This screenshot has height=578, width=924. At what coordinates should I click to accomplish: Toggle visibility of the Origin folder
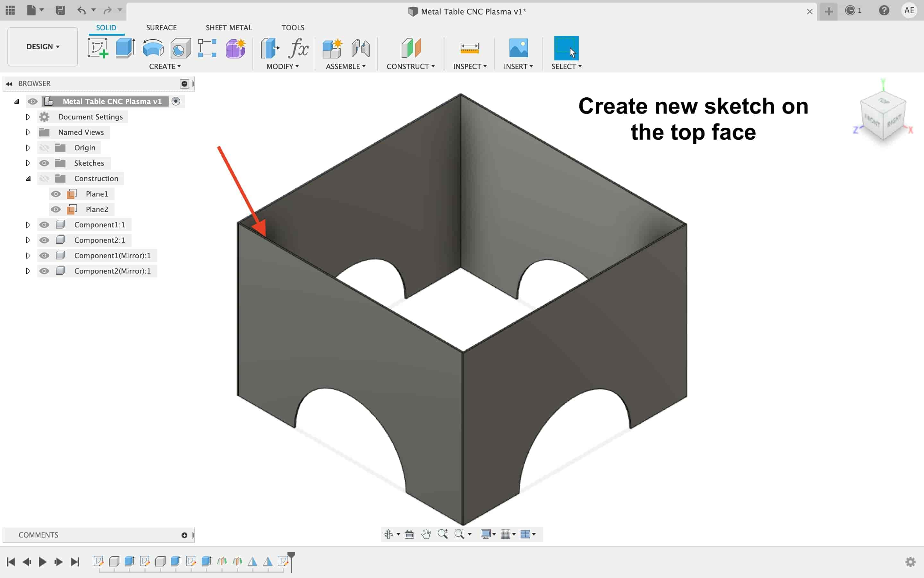click(44, 148)
